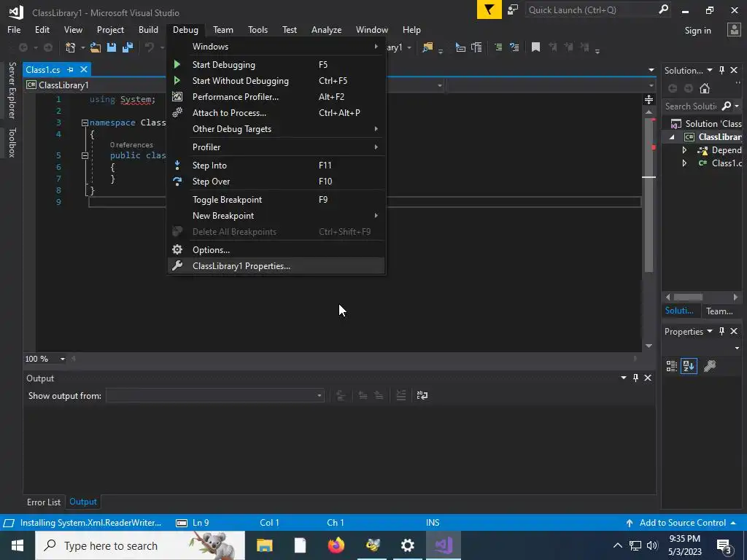
Task: Click the Sign in link
Action: pyautogui.click(x=697, y=31)
